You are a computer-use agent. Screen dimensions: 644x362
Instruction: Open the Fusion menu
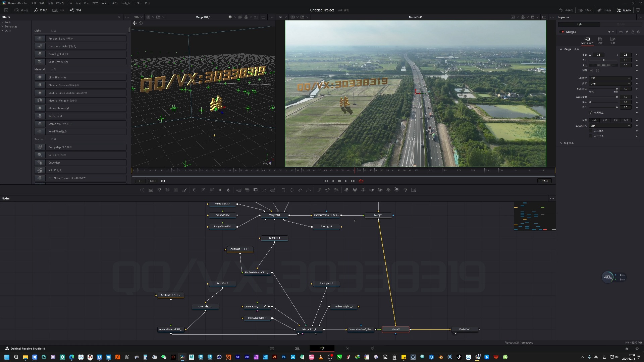pos(105,3)
